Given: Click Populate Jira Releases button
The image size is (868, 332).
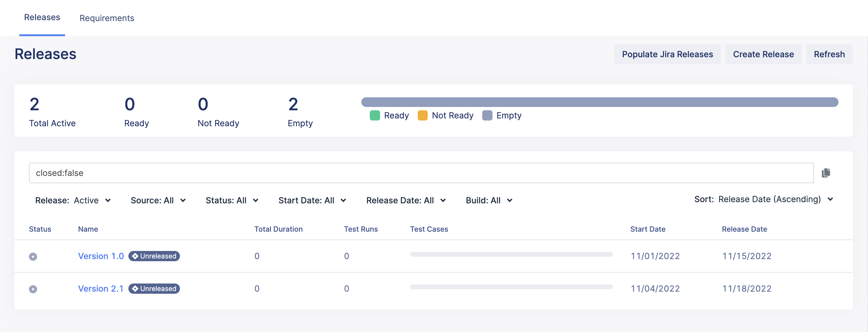Looking at the screenshot, I should coord(667,54).
